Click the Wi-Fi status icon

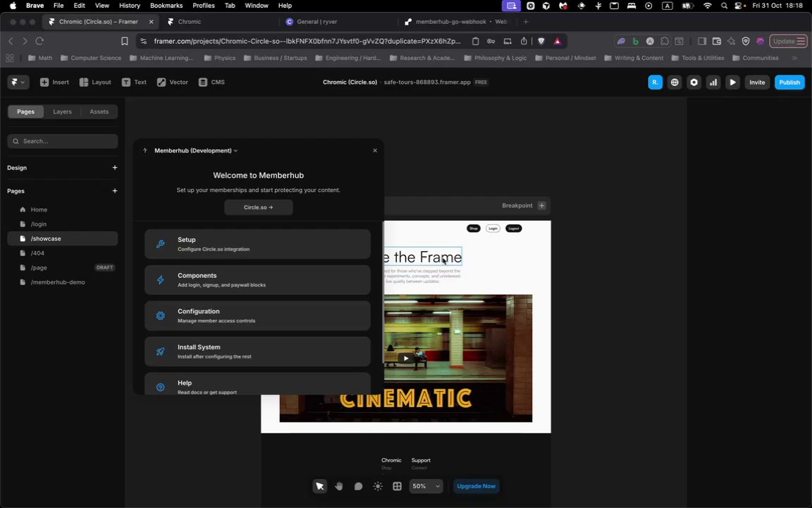[x=708, y=6]
